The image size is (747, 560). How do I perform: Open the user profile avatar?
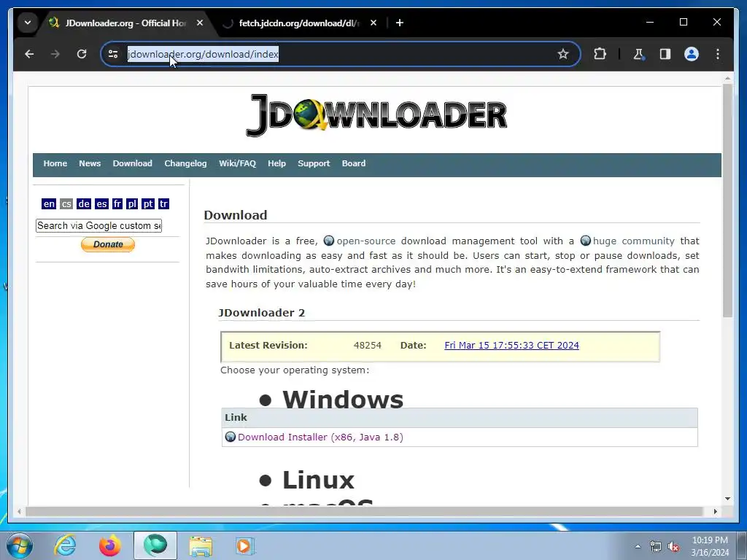pyautogui.click(x=692, y=54)
